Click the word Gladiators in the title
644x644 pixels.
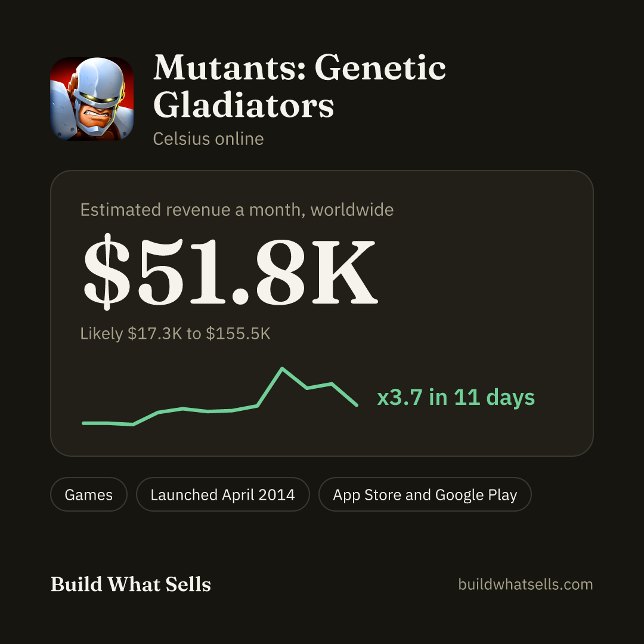point(243,105)
